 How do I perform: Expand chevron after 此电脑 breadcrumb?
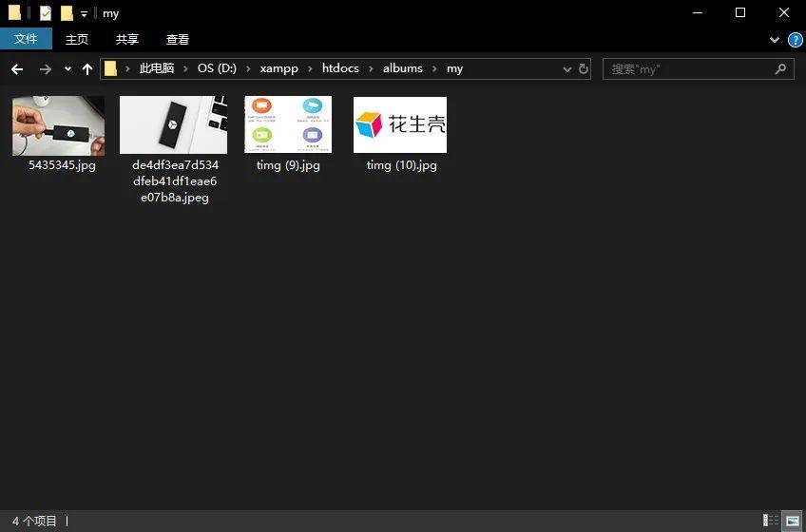(x=186, y=69)
